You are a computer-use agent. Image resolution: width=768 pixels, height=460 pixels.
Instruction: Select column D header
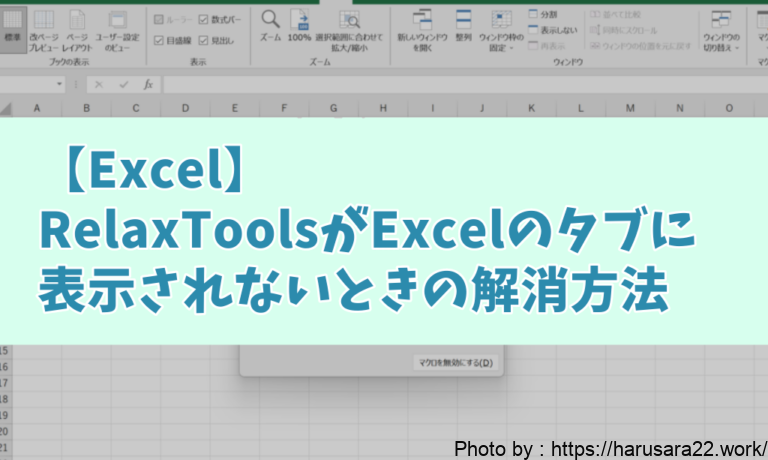point(185,108)
